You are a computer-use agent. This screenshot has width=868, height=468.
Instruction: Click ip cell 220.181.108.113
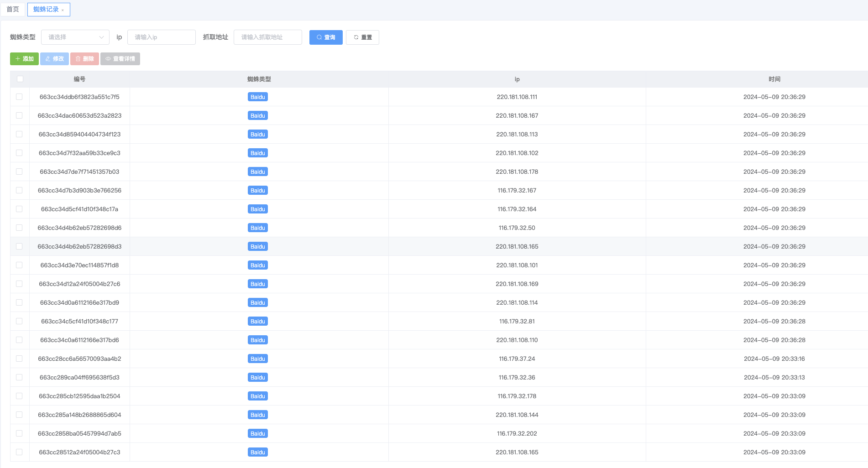517,134
